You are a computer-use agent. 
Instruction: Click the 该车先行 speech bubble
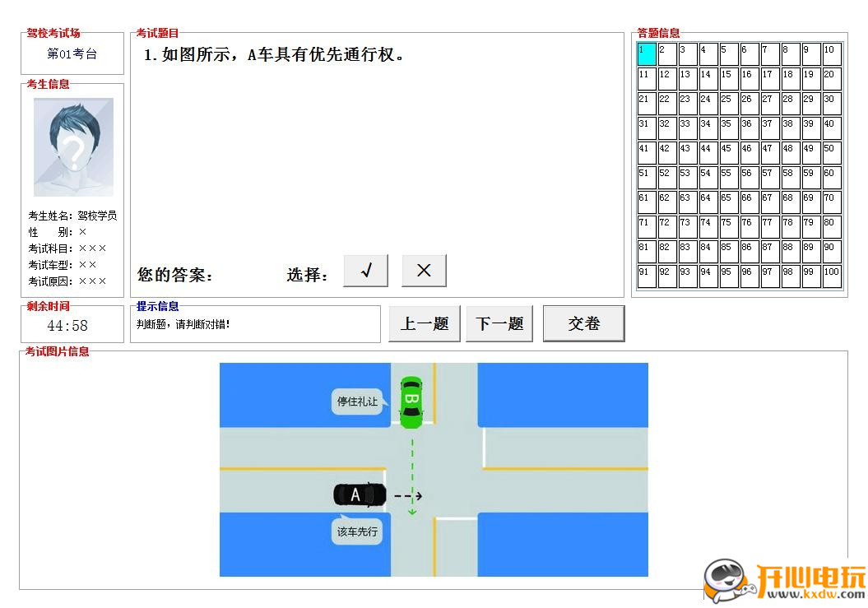357,532
